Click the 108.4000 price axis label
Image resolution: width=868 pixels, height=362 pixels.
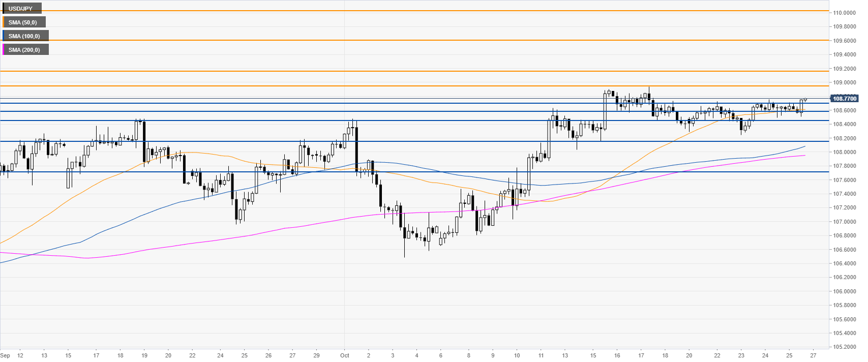click(844, 124)
